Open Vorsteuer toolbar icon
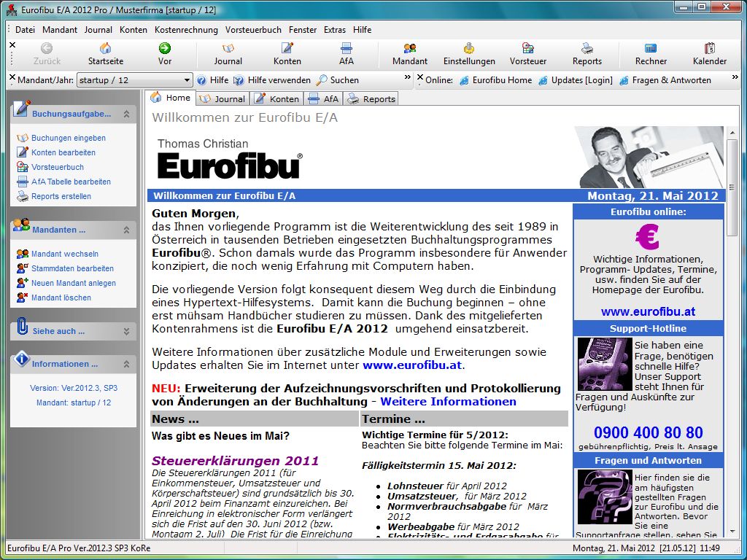The width and height of the screenshot is (747, 560). coord(528,48)
